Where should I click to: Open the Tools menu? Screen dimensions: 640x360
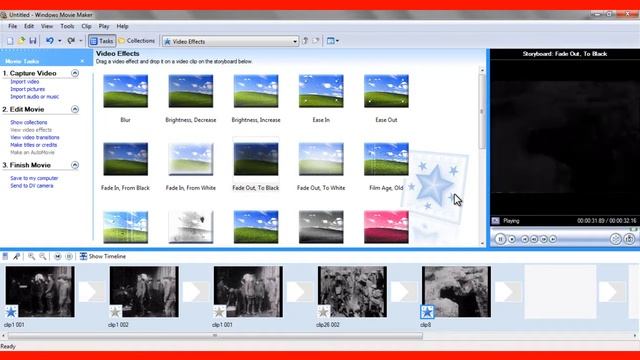[x=67, y=26]
